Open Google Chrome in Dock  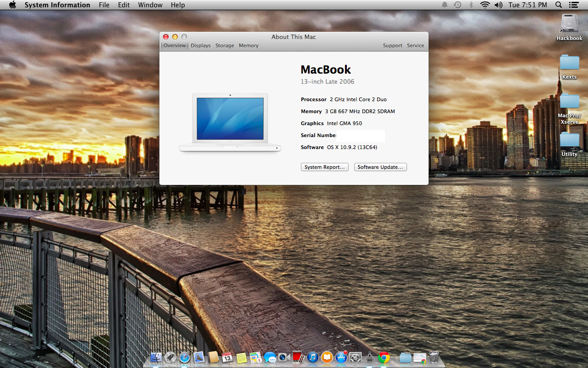pyautogui.click(x=384, y=357)
